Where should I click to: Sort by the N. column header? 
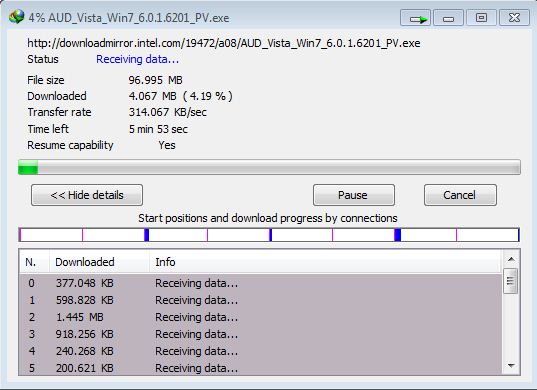tap(34, 262)
